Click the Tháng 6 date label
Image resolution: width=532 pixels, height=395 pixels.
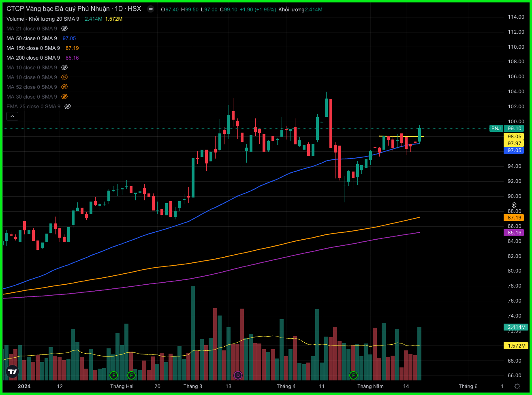tap(468, 386)
